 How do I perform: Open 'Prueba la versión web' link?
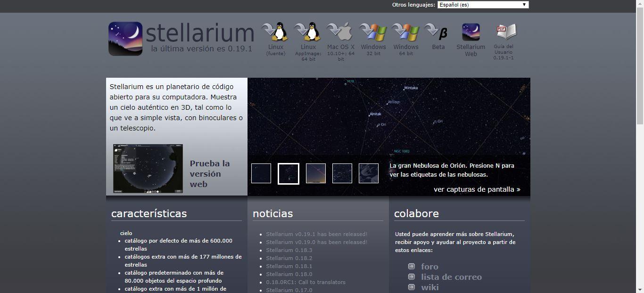210,173
